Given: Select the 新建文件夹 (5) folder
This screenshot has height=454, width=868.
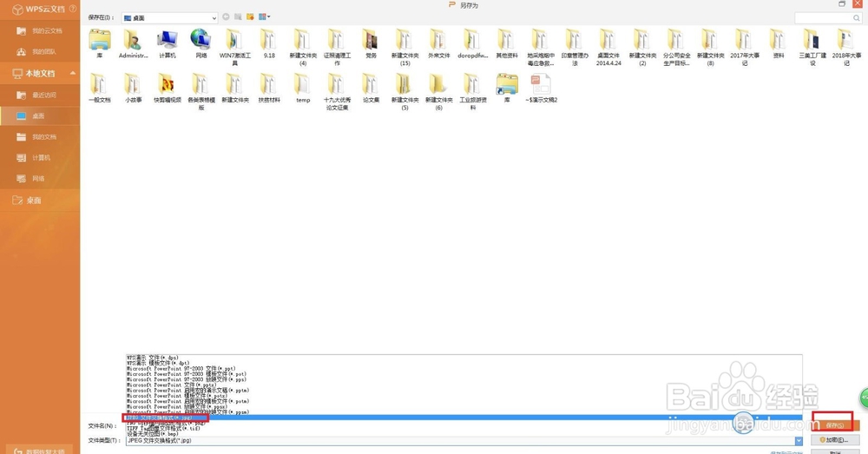Looking at the screenshot, I should [x=404, y=92].
